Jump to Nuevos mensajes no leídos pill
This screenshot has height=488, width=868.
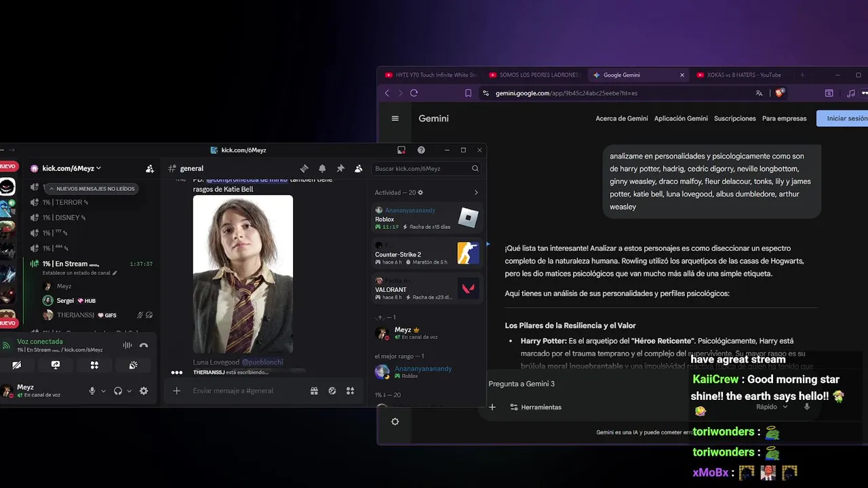pyautogui.click(x=92, y=188)
